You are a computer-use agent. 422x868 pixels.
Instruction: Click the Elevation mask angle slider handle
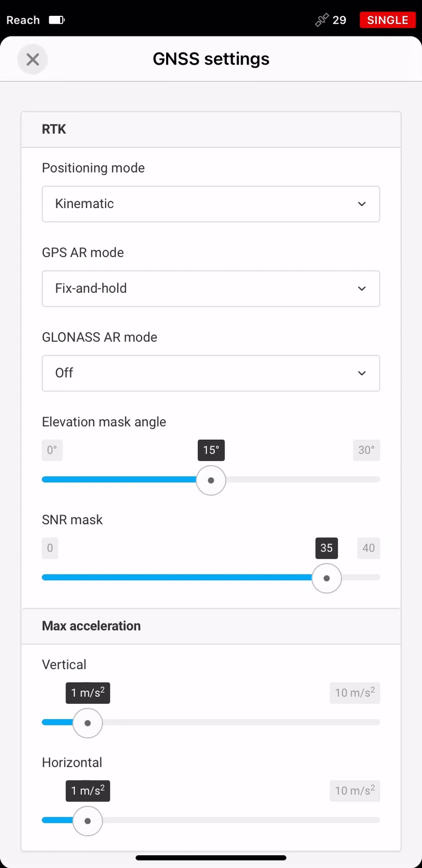pos(211,480)
